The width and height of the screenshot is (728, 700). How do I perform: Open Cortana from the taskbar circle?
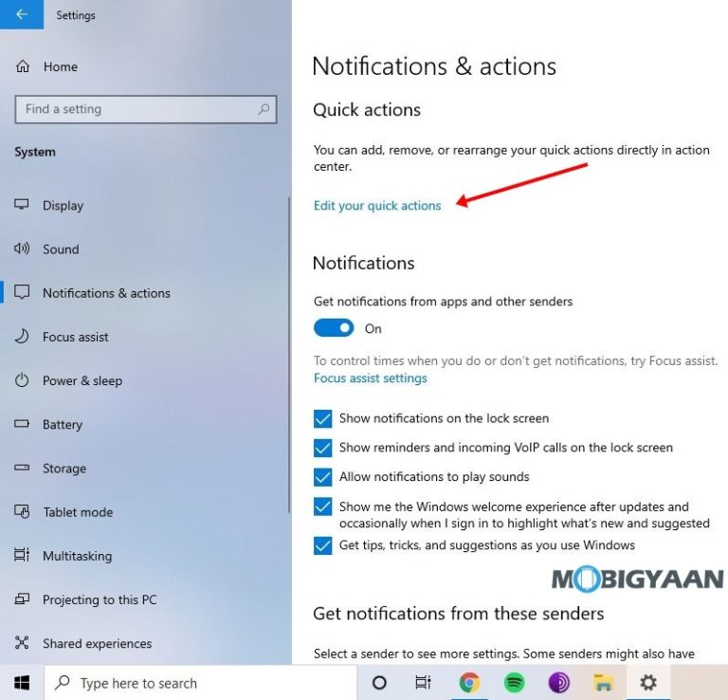point(379,683)
